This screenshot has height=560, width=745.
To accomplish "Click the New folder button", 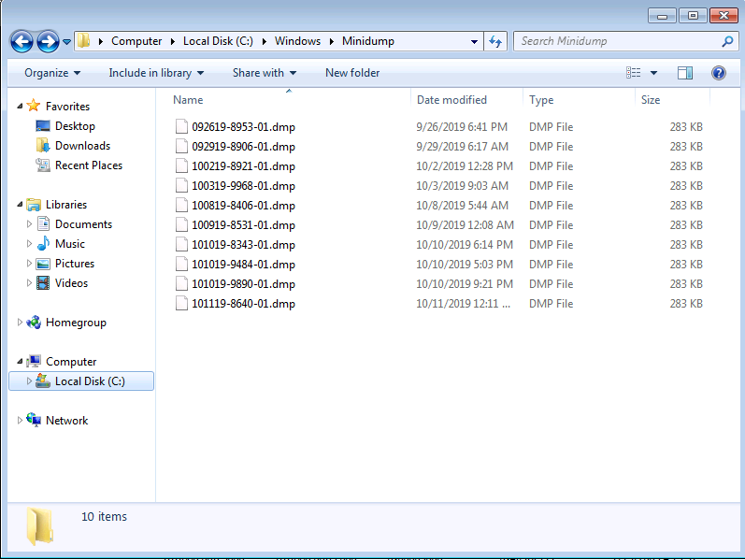I will click(352, 73).
